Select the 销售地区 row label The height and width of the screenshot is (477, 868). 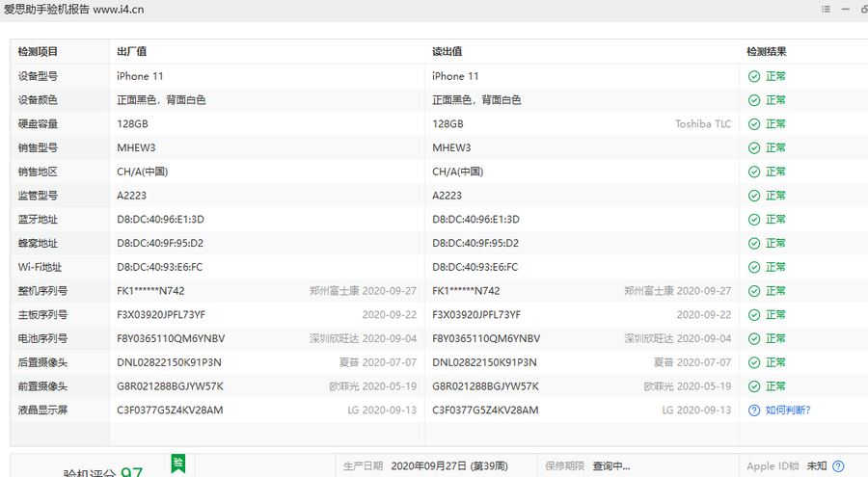pos(38,172)
